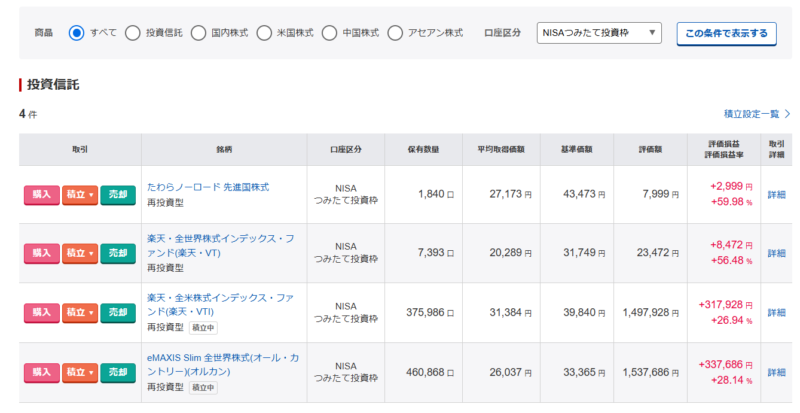The image size is (800, 413).
Task: Expand 積立 dropdown for たわらノーロード 先進国株式
Action: tap(80, 195)
